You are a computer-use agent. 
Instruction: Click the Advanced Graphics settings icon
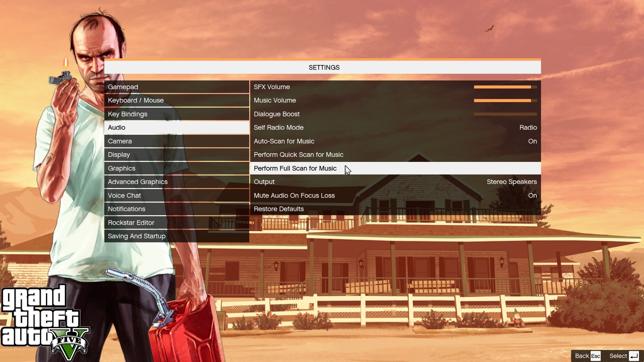pyautogui.click(x=137, y=181)
